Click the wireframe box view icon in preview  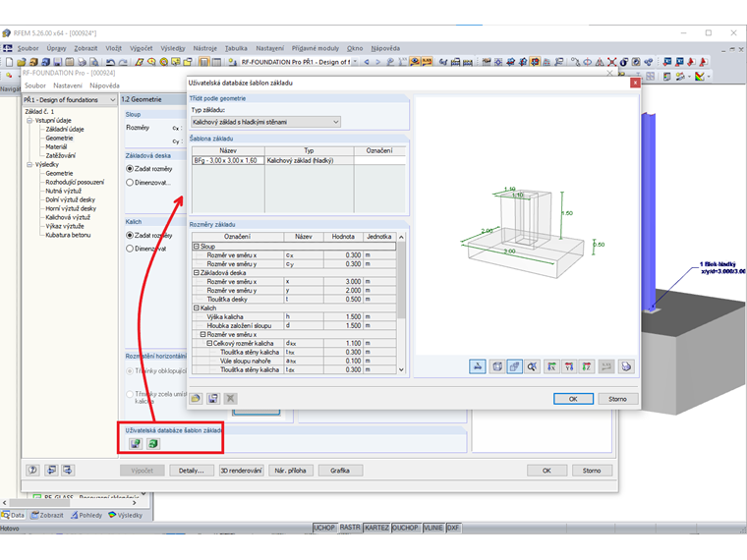pyautogui.click(x=497, y=366)
